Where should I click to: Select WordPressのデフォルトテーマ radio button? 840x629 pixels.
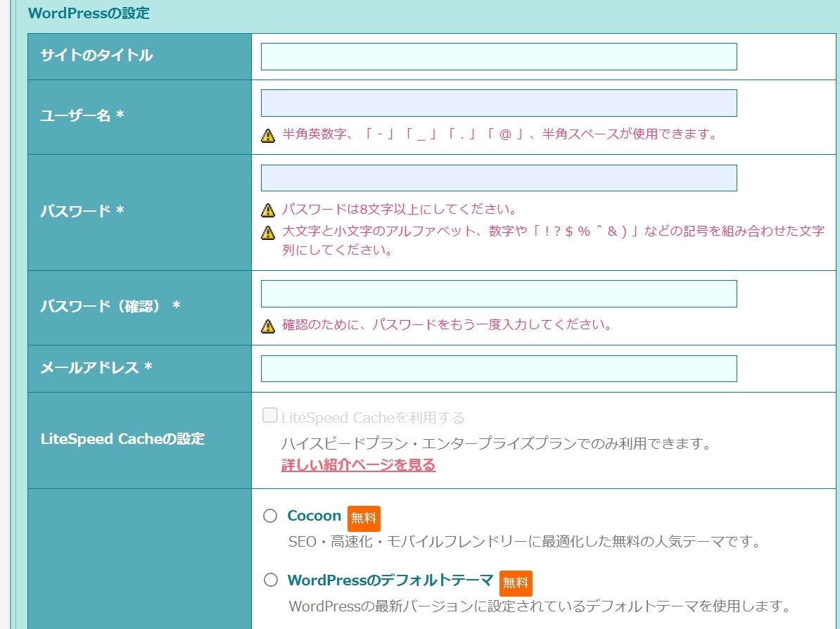(271, 580)
